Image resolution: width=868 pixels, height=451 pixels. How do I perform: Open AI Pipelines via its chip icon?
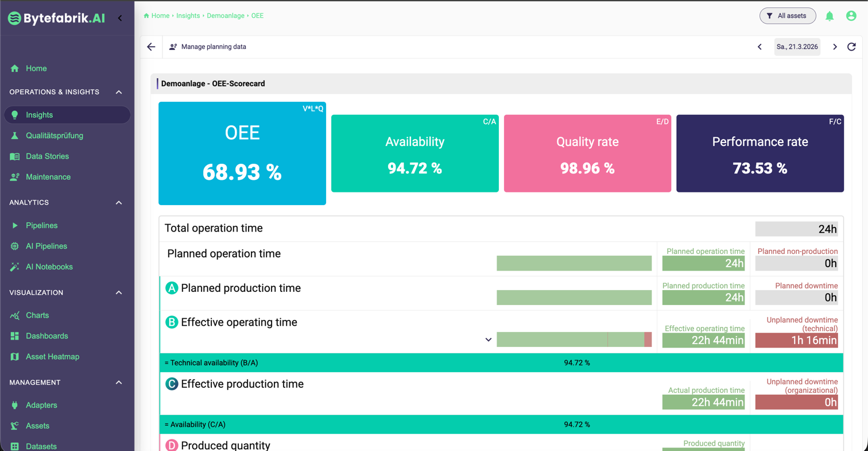(x=15, y=246)
